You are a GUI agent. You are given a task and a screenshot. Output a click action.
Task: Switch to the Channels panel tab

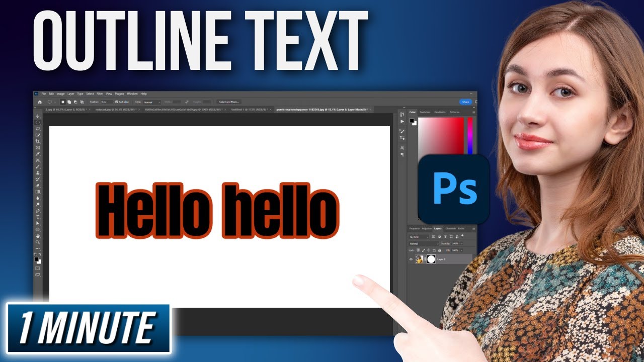click(451, 229)
